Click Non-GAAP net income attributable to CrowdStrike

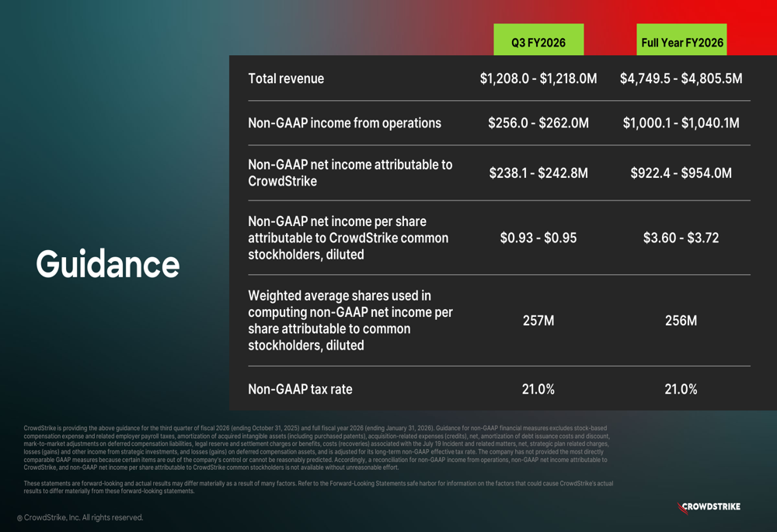coord(350,172)
